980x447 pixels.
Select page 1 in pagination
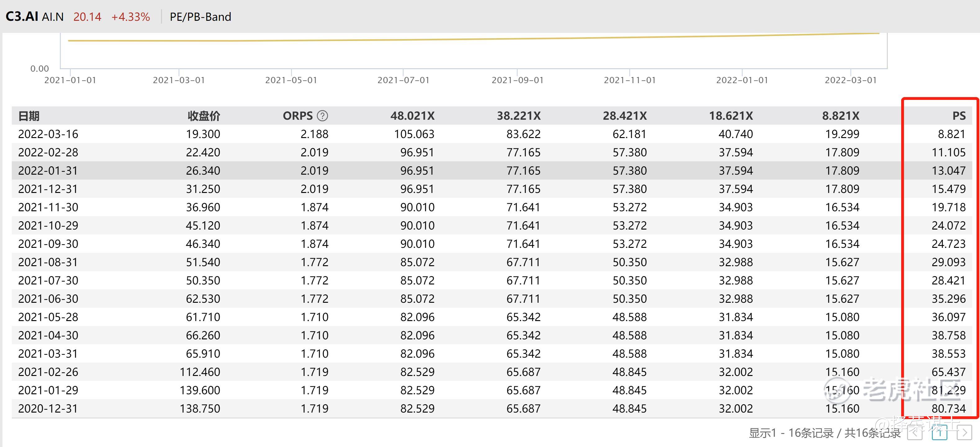pyautogui.click(x=939, y=432)
